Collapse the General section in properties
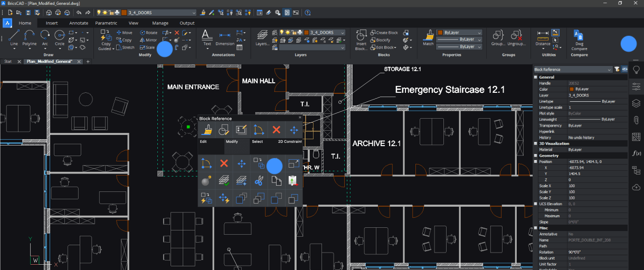The width and height of the screenshot is (644, 270). tap(536, 77)
